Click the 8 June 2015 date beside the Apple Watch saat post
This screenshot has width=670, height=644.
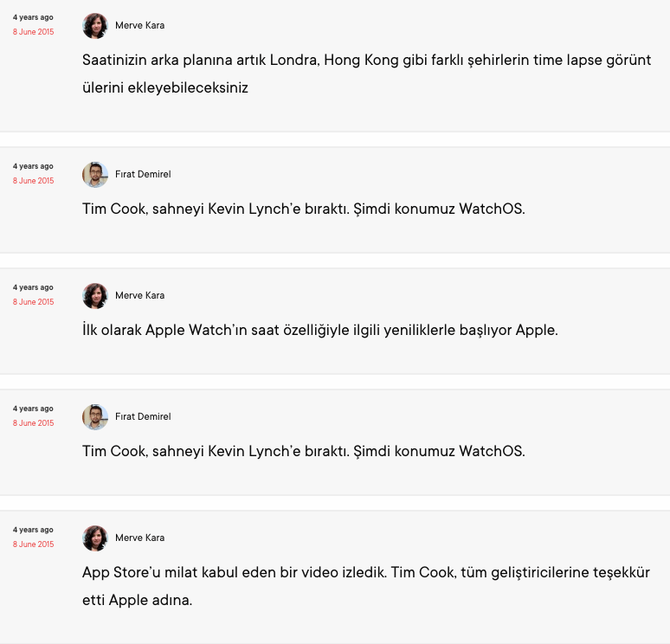tap(33, 302)
